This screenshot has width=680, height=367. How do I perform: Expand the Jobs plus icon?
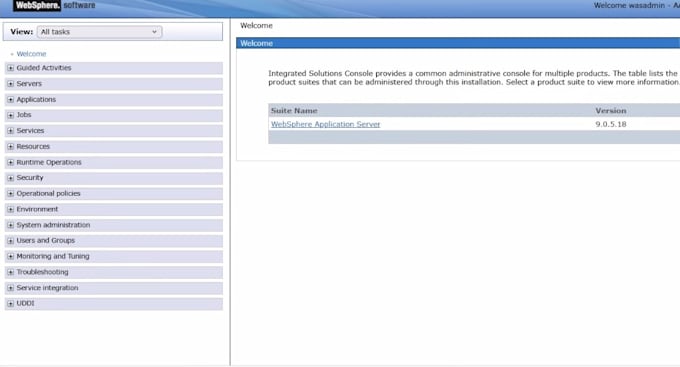tap(10, 115)
